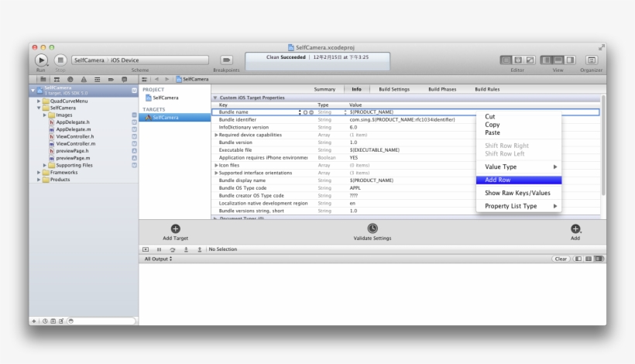This screenshot has width=635, height=364.
Task: Toggle the utilities pane view button
Action: (570, 60)
